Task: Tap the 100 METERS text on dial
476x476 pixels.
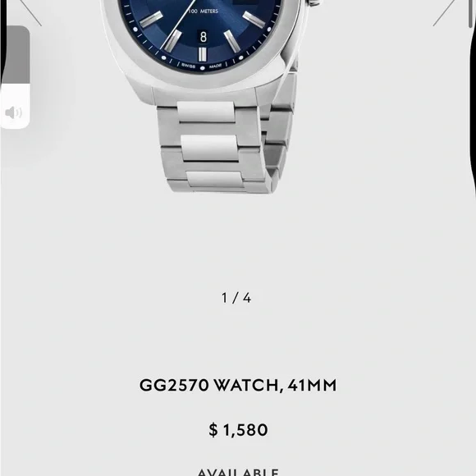Action: tap(203, 11)
